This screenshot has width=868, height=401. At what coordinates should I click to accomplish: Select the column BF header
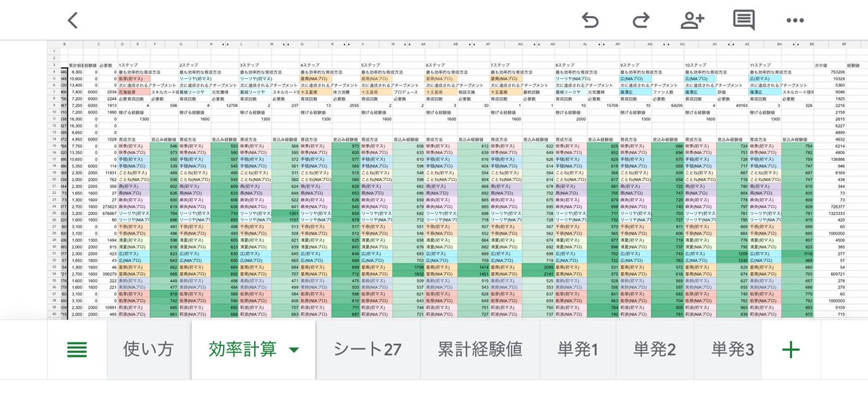[x=844, y=43]
